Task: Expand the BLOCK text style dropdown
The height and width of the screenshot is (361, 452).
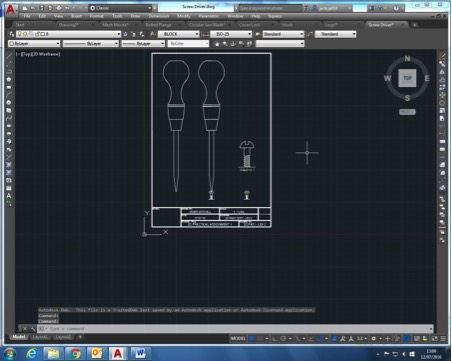Action: [179, 34]
